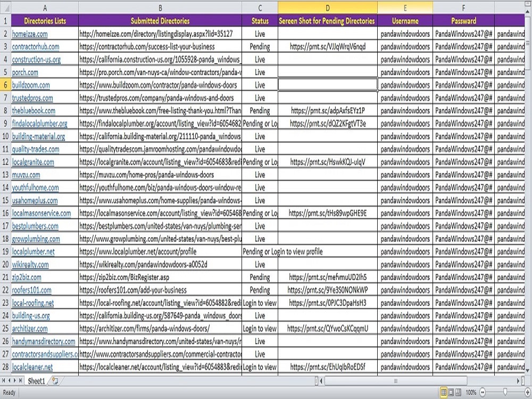Select column E header
The image size is (532, 399).
click(405, 7)
